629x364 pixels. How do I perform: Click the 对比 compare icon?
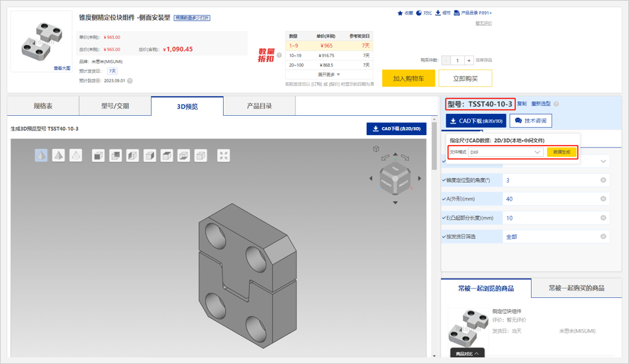[419, 13]
